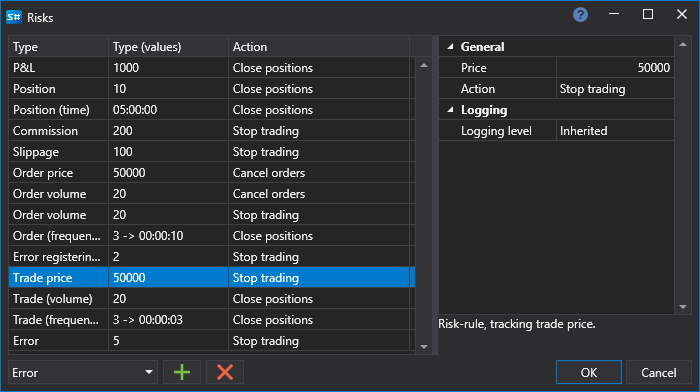Edit the Price value 50000 field

(615, 68)
